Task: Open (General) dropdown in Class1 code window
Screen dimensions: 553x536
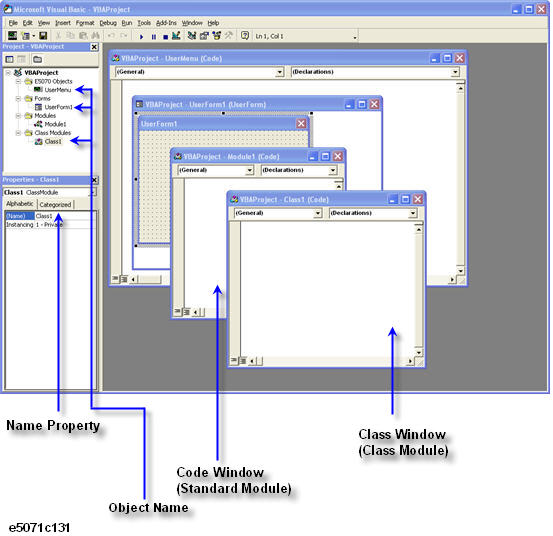Action: point(318,213)
